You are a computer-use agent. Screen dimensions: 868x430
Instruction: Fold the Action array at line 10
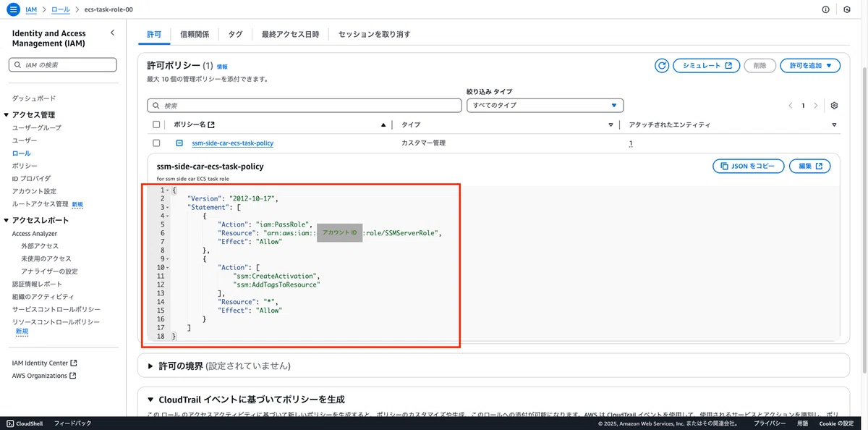166,267
